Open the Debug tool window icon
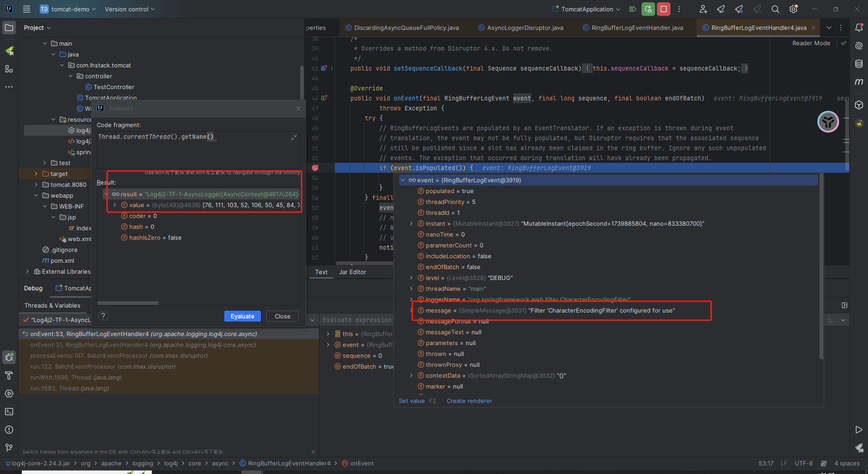The height and width of the screenshot is (474, 868). tap(9, 357)
